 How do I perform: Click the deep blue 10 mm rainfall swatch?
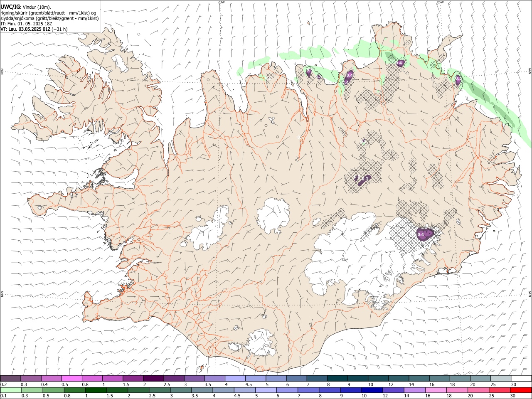tap(372, 390)
